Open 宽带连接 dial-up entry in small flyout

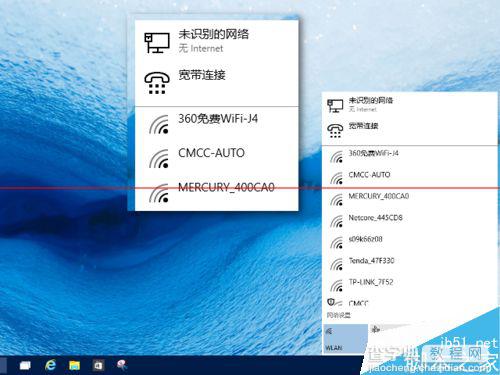pyautogui.click(x=410, y=130)
